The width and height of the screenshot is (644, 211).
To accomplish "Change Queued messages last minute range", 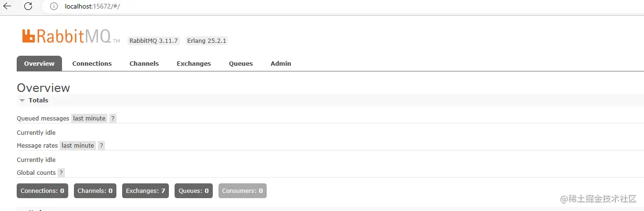I will coord(89,119).
